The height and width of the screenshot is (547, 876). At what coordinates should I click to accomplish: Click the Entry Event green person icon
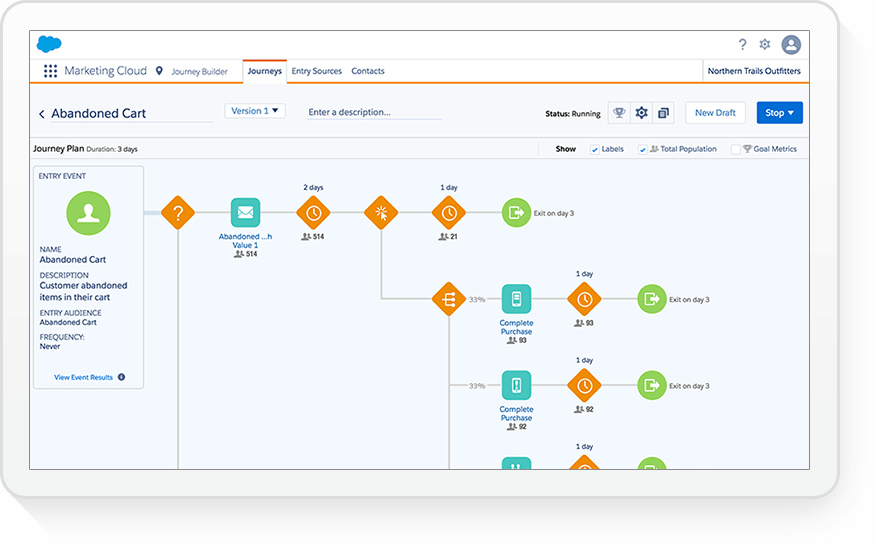[x=88, y=213]
